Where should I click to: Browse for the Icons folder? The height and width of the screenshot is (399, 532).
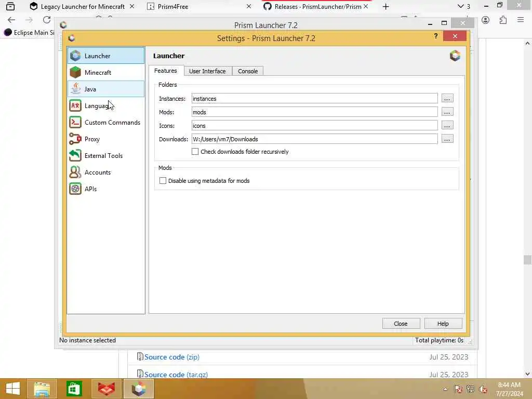coord(447,126)
